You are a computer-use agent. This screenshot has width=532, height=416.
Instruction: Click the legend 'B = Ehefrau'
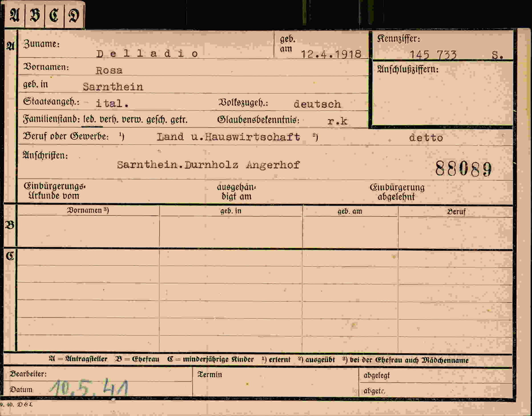pyautogui.click(x=137, y=359)
